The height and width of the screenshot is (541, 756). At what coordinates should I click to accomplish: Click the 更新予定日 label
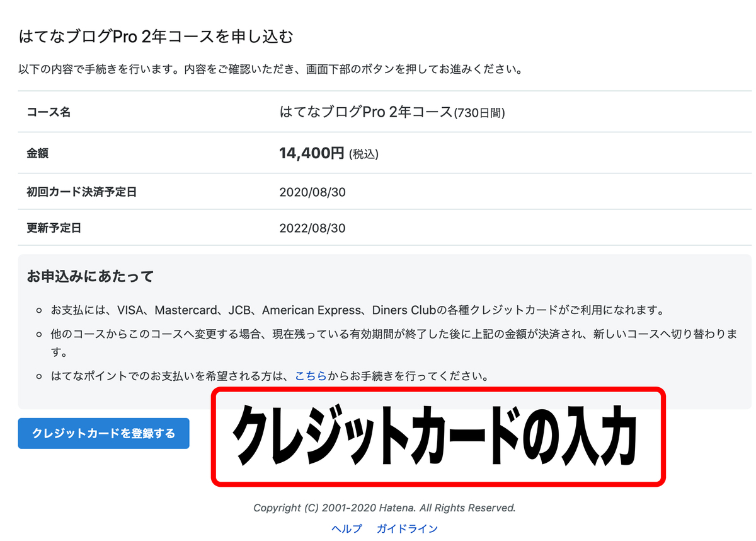point(54,228)
